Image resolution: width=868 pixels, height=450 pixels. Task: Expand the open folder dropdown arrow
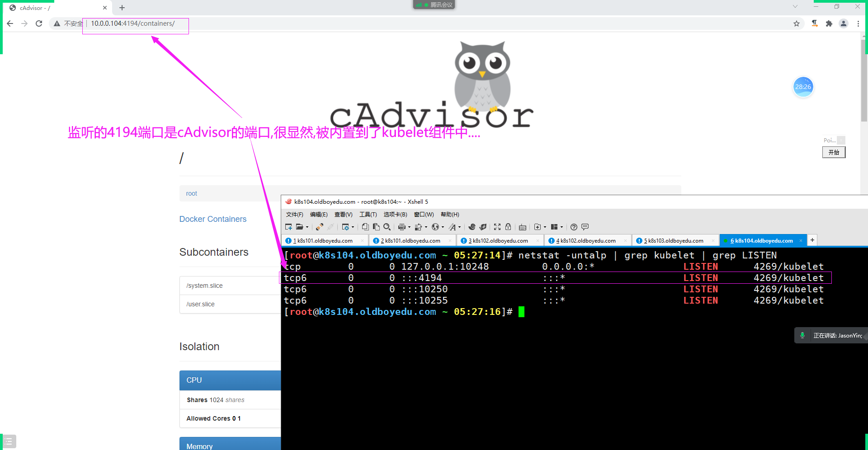[x=307, y=227]
